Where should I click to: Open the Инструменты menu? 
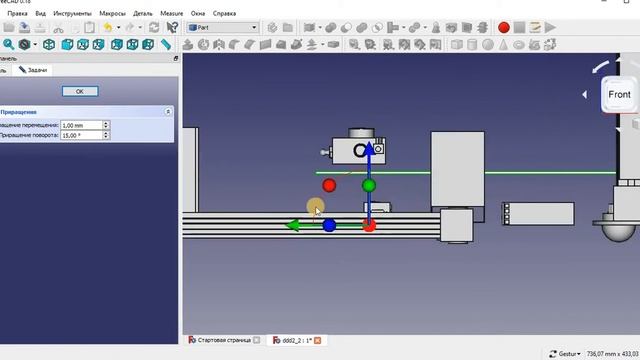(x=72, y=13)
